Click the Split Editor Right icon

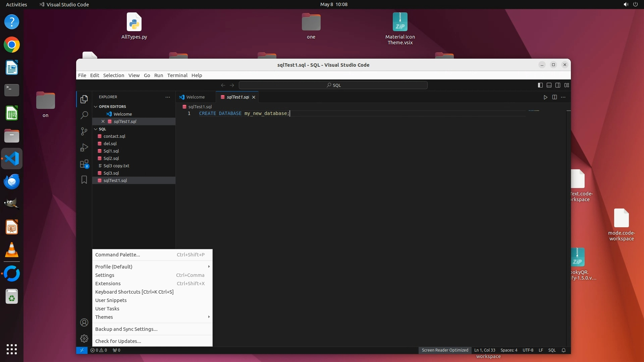tap(554, 97)
